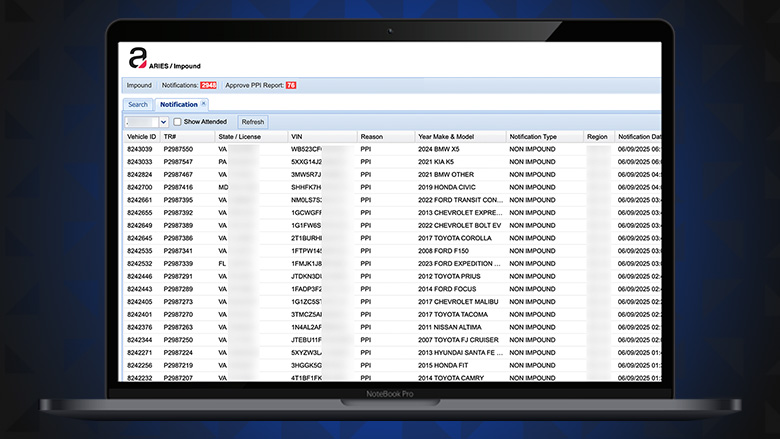Click the Year Make & Model column header
780x439 pixels.
coord(446,136)
